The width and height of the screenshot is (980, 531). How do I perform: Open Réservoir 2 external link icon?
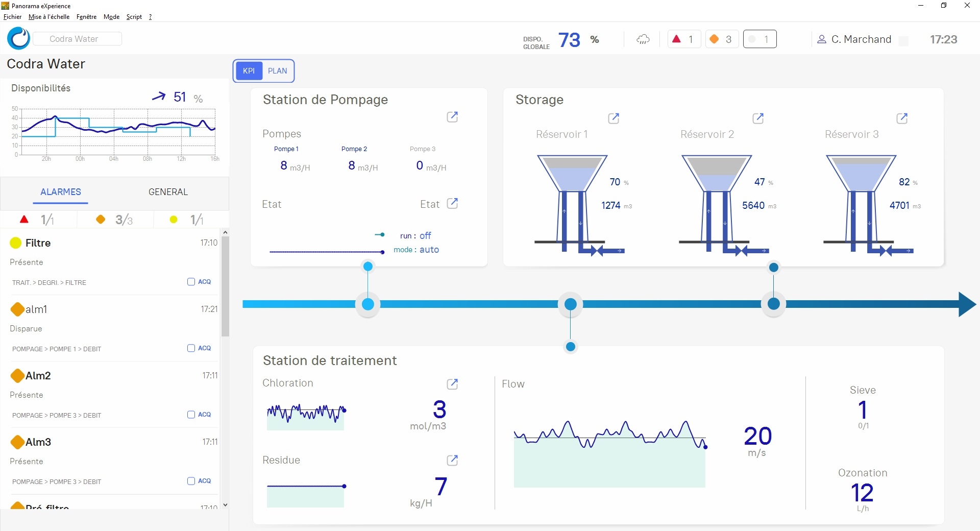coord(758,118)
